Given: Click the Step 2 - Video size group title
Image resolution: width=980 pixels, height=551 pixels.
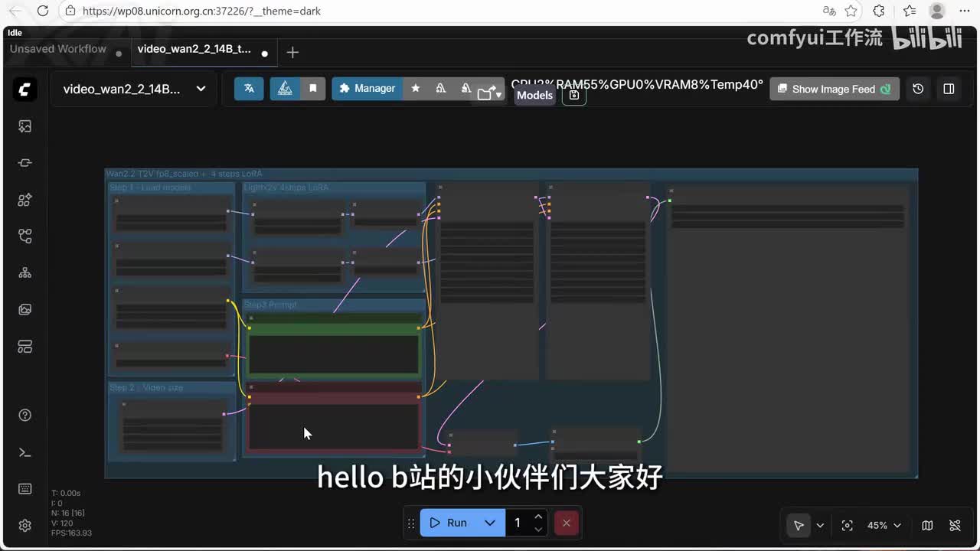Looking at the screenshot, I should point(146,387).
